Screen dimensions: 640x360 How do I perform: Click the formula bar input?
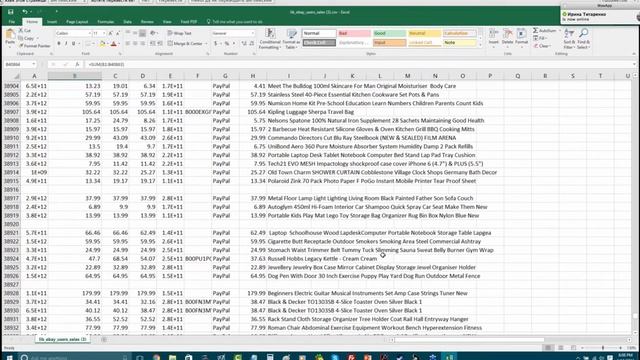coord(359,64)
